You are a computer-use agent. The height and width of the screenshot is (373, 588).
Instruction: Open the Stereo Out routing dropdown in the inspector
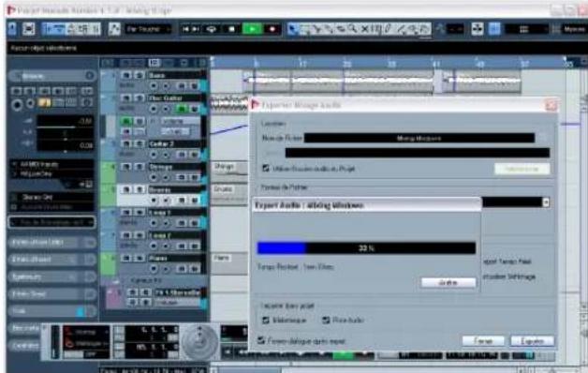51,197
